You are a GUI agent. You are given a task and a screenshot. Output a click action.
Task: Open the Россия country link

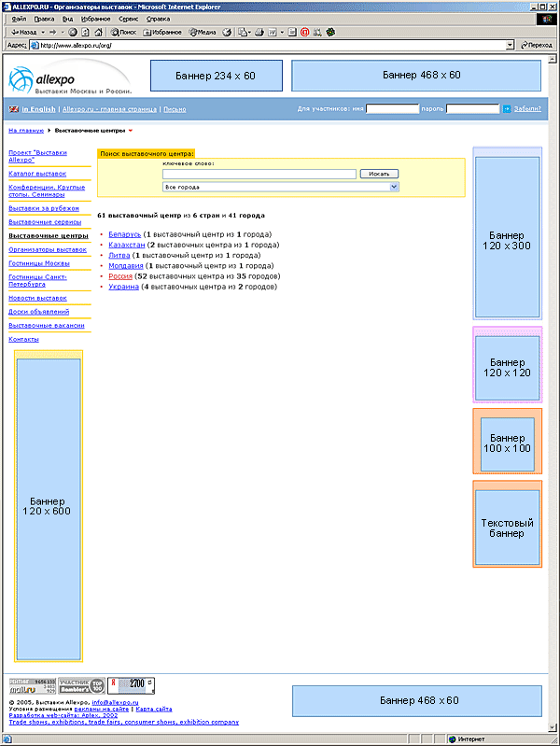point(120,276)
